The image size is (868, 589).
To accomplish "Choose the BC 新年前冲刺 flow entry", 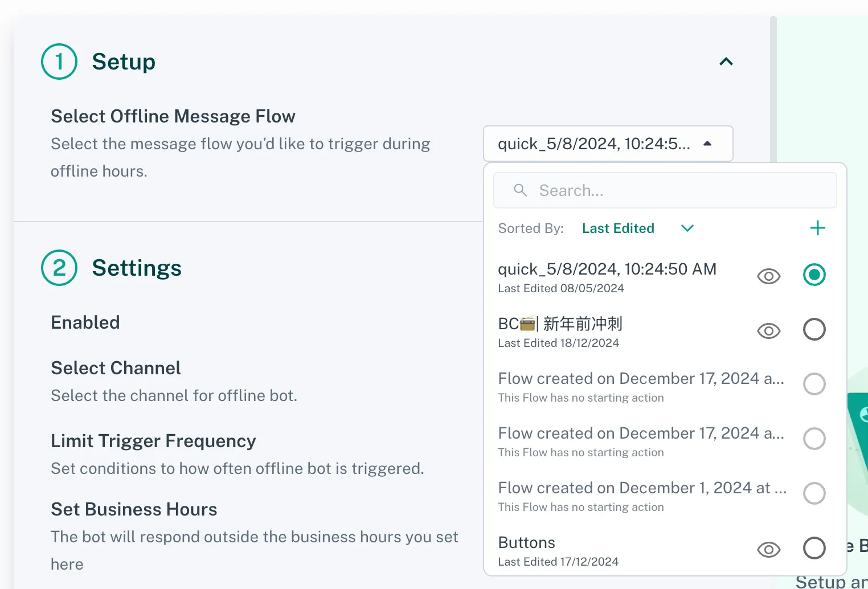I will 560,324.
